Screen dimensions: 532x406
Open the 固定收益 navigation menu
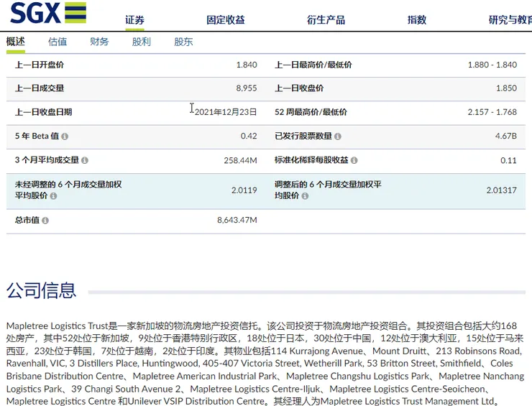[x=226, y=20]
